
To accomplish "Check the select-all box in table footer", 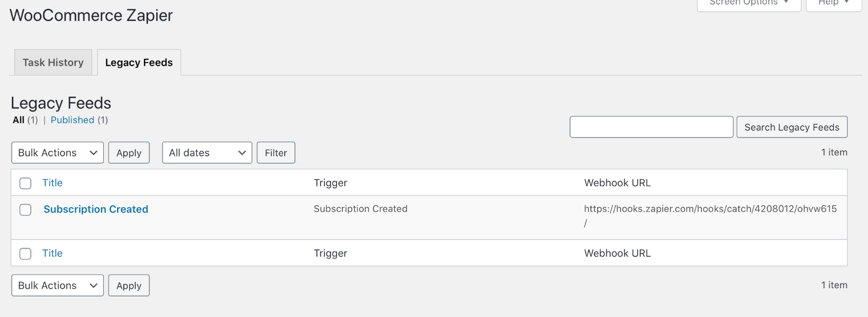I will coord(26,253).
